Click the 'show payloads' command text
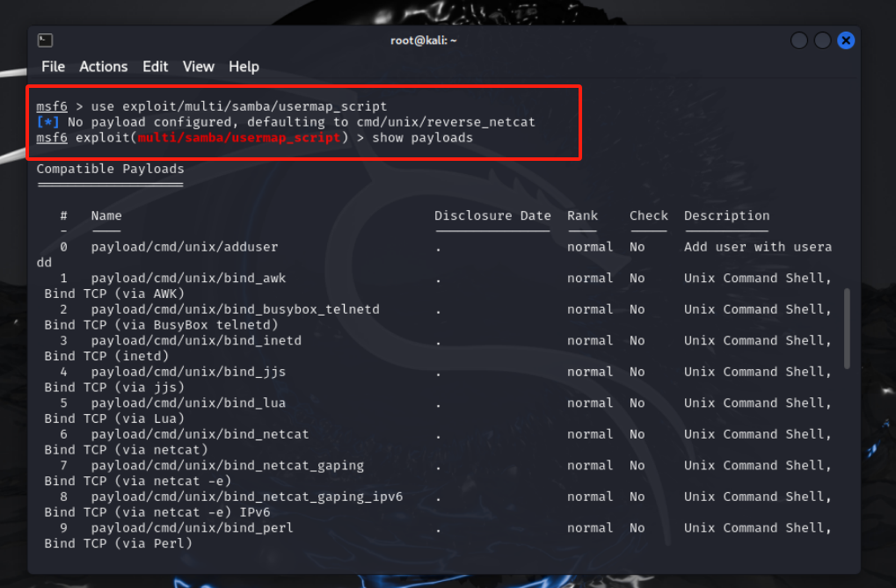 pos(422,138)
